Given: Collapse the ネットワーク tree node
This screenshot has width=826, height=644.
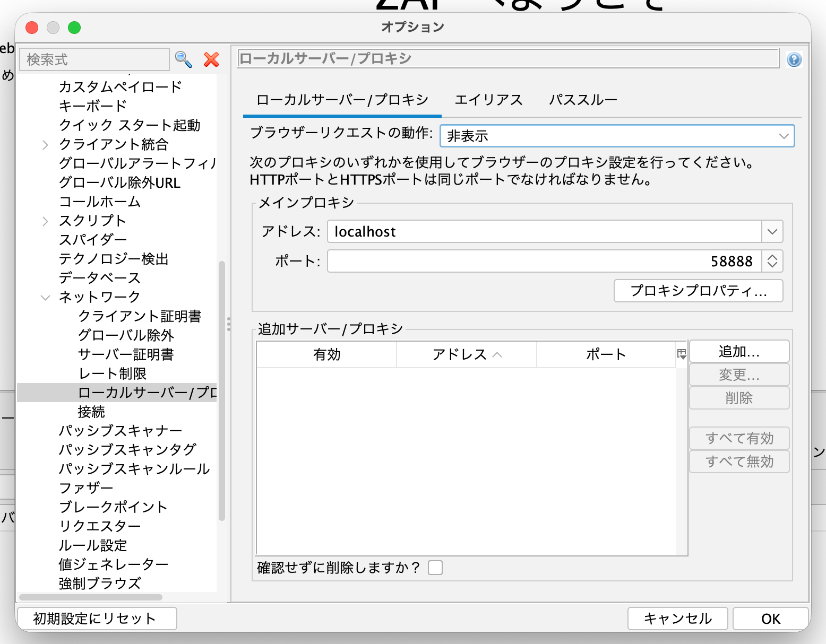Looking at the screenshot, I should (x=46, y=297).
